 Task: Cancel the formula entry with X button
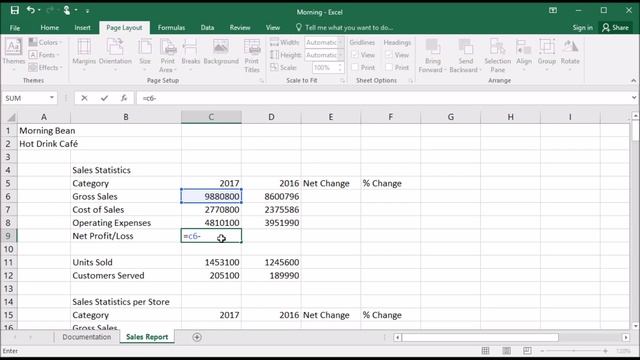coord(84,98)
